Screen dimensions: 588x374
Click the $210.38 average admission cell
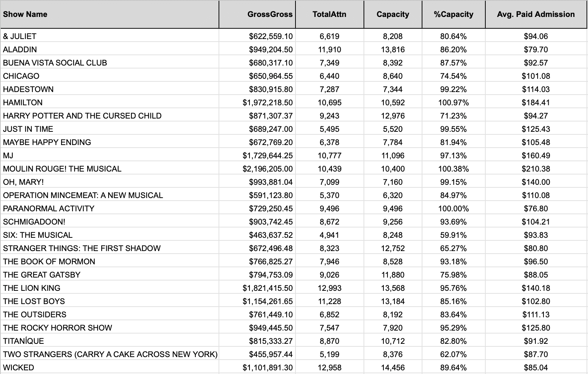tap(536, 169)
